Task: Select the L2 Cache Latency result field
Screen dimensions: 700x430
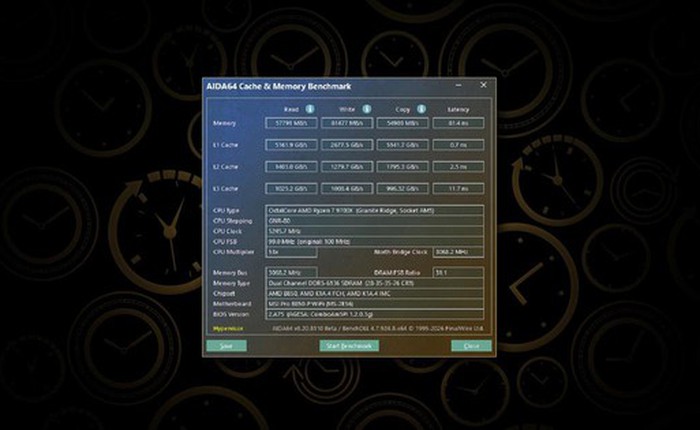Action: 458,167
